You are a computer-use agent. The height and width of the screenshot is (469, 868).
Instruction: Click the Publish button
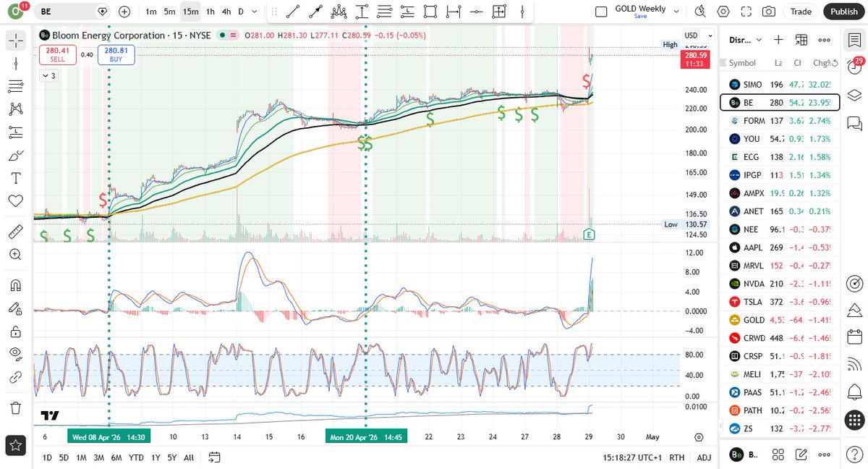coord(843,12)
